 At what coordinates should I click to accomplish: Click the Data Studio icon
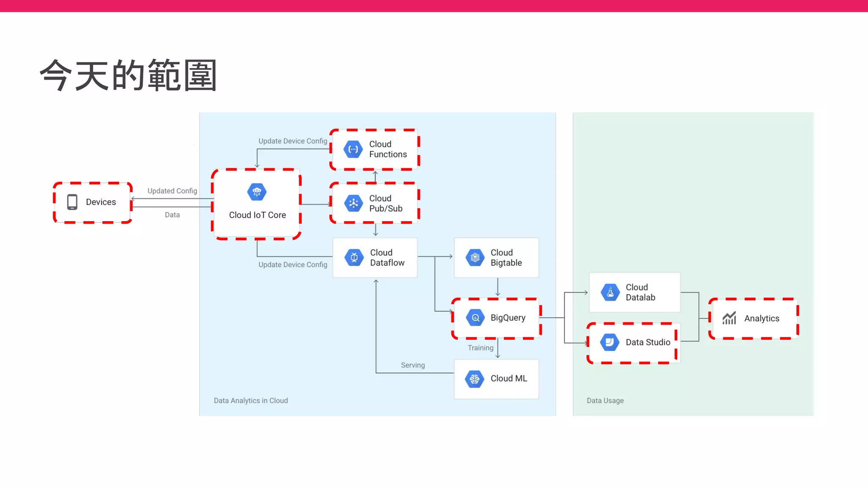click(x=610, y=342)
